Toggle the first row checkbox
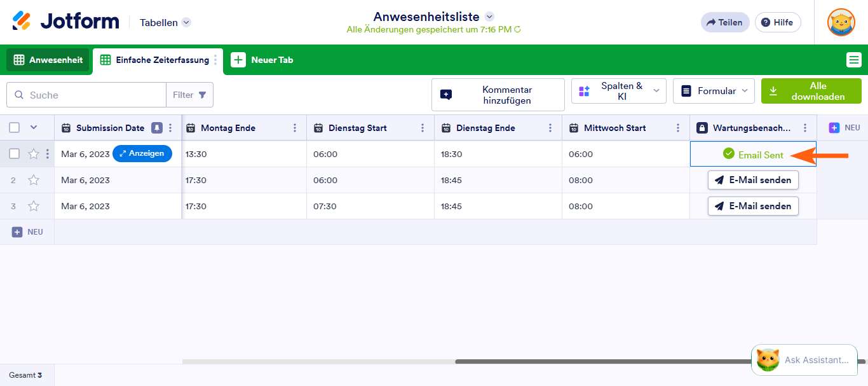868x386 pixels. click(15, 153)
